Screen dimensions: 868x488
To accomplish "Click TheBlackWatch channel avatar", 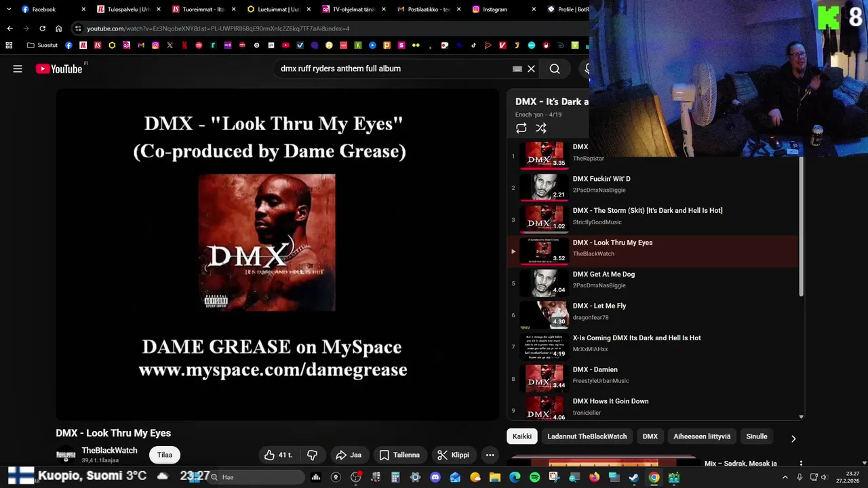I will click(66, 455).
